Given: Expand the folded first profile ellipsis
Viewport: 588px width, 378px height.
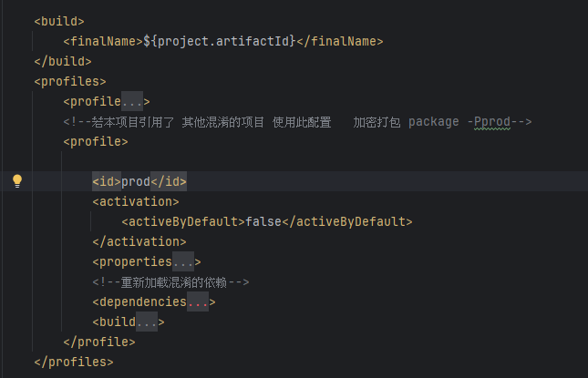Looking at the screenshot, I should (x=132, y=101).
